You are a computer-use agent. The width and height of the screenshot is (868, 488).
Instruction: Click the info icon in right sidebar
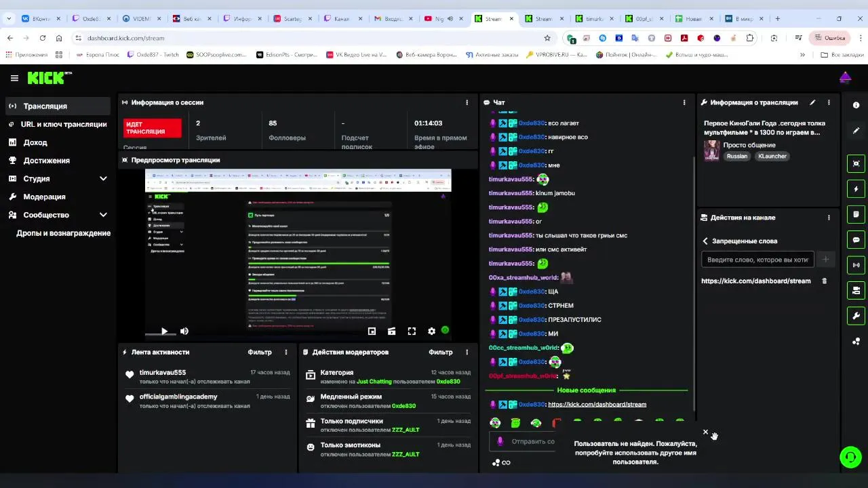pyautogui.click(x=856, y=105)
